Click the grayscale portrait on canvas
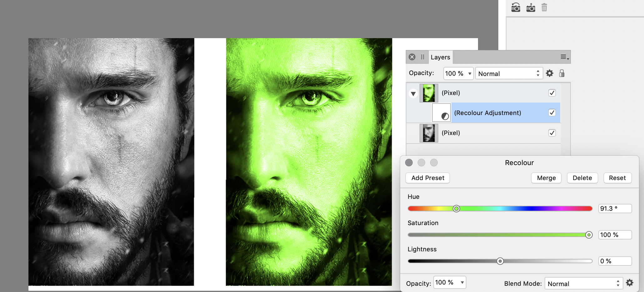This screenshot has width=644, height=292. click(x=111, y=162)
